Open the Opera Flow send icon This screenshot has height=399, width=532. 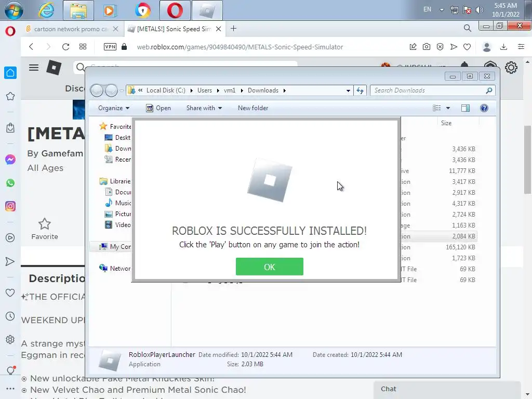[x=454, y=47]
